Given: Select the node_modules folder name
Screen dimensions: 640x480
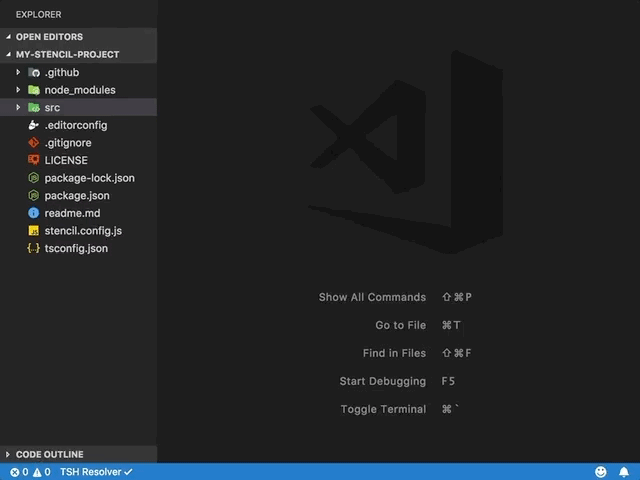Looking at the screenshot, I should [x=80, y=90].
